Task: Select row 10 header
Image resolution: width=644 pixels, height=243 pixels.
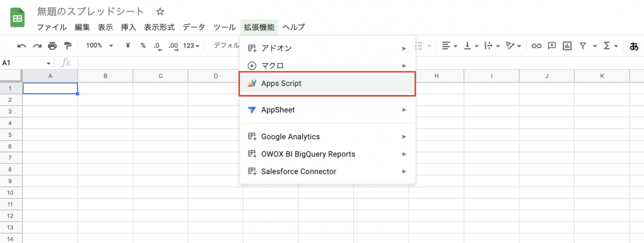Action: [x=11, y=192]
